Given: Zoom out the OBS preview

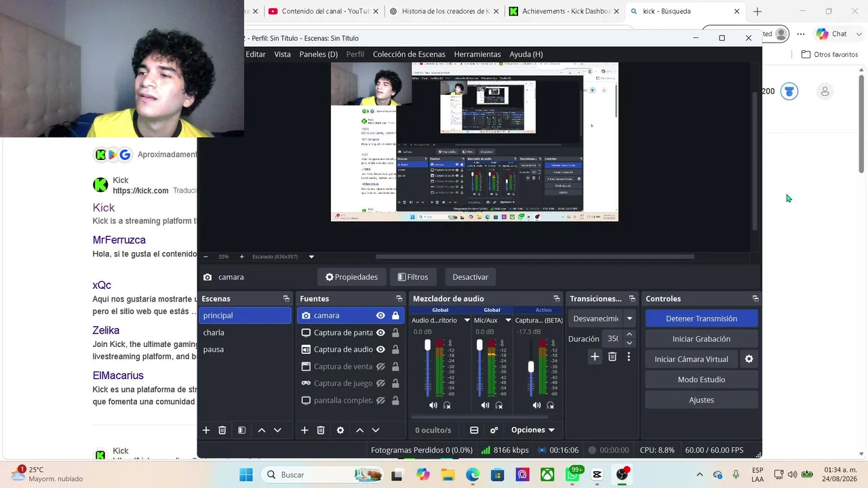Looking at the screenshot, I should (x=205, y=257).
